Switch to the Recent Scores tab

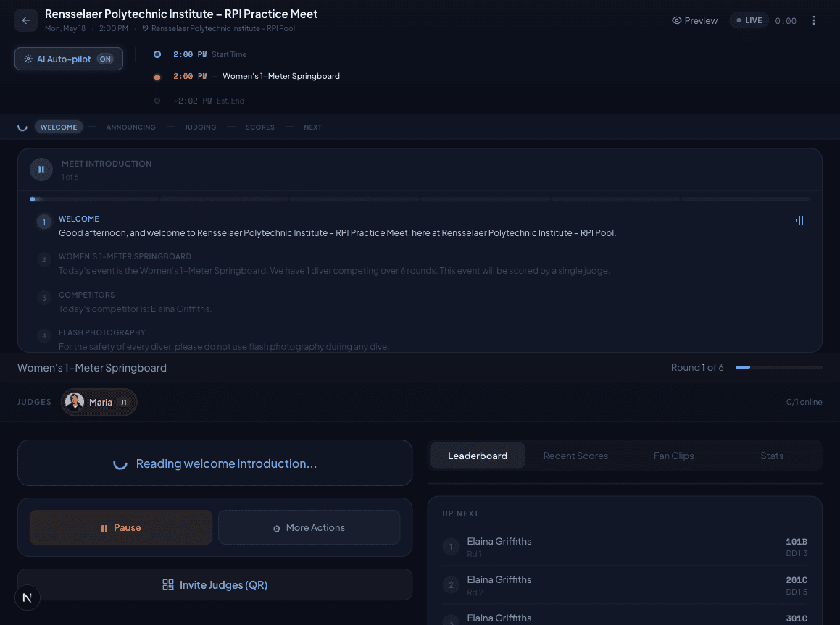(x=575, y=456)
